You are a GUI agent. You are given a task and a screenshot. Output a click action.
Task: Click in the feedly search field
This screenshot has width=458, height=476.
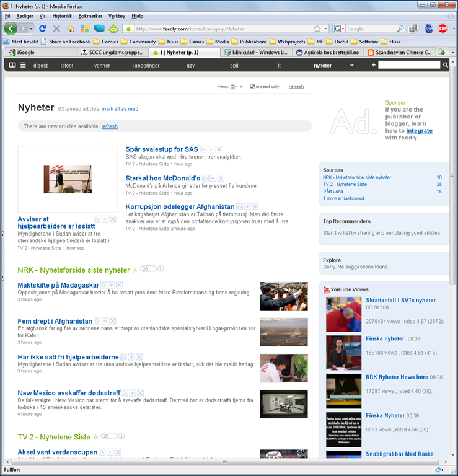point(409,64)
